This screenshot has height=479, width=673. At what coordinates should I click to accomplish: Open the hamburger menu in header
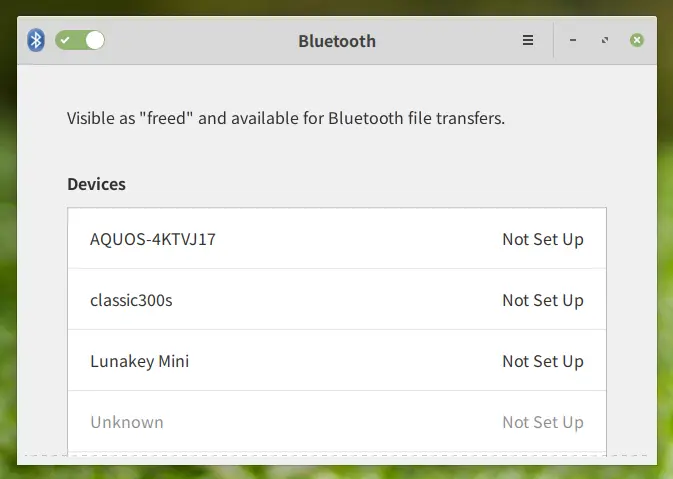tap(528, 40)
